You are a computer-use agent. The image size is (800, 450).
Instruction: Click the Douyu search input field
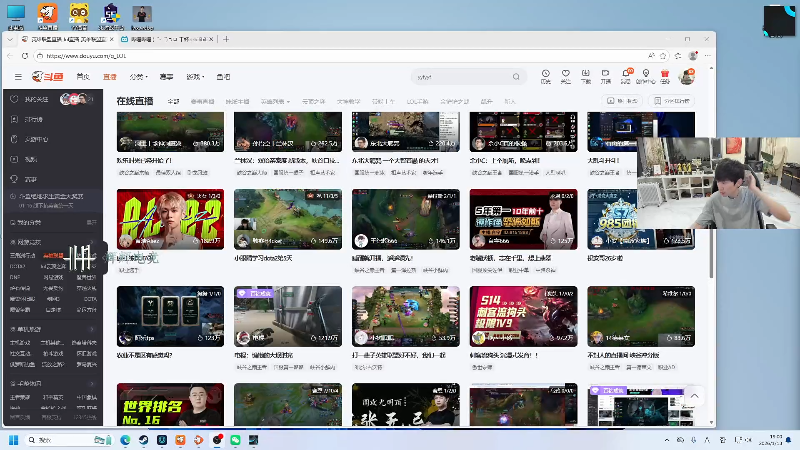tap(463, 77)
